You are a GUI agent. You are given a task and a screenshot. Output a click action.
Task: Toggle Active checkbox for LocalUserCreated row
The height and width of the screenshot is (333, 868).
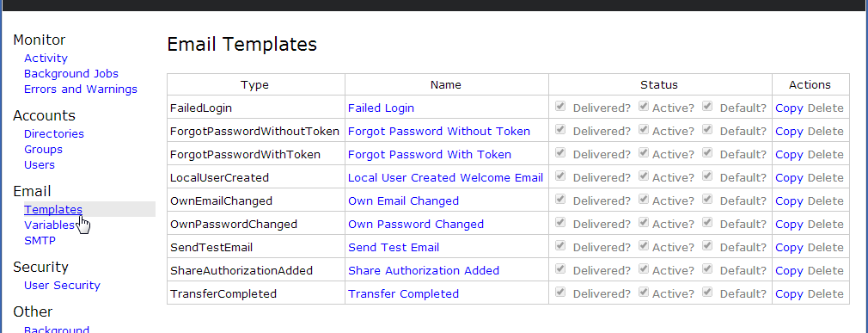[643, 176]
